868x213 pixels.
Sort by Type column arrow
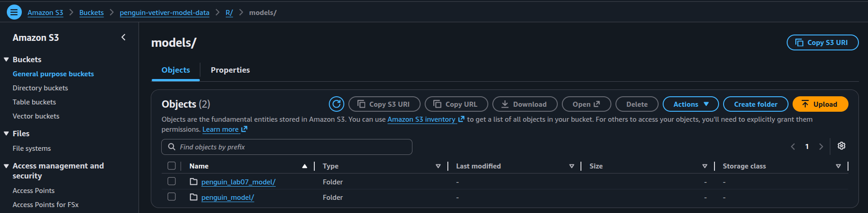coord(438,166)
